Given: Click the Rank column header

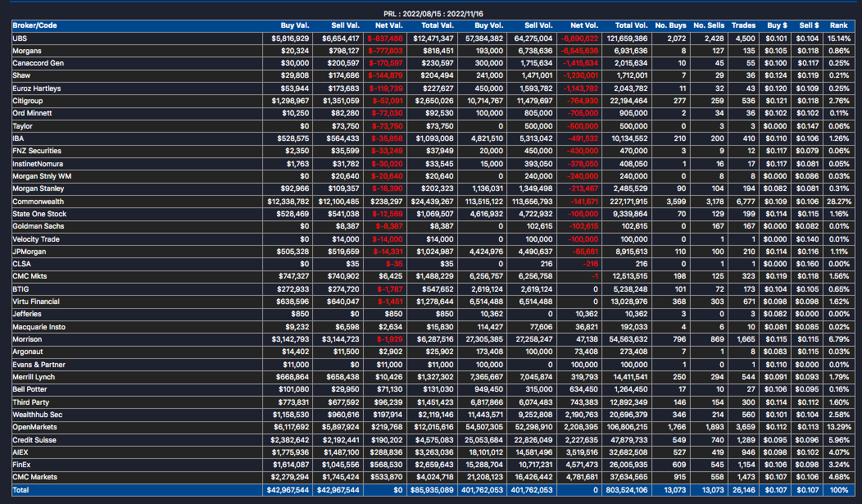Looking at the screenshot, I should [838, 25].
